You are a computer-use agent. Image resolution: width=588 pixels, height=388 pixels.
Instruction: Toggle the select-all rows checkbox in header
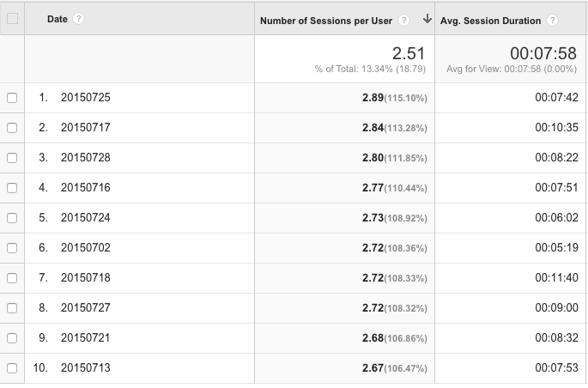click(x=12, y=19)
